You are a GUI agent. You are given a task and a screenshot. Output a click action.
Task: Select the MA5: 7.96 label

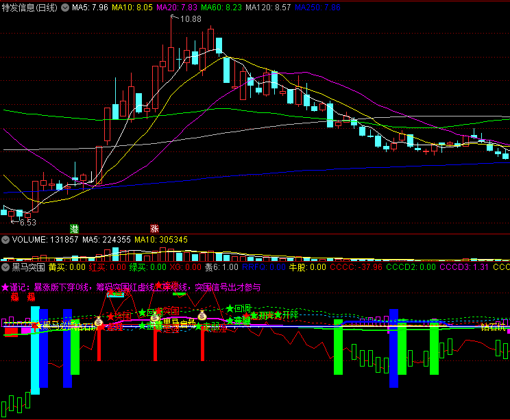point(90,8)
